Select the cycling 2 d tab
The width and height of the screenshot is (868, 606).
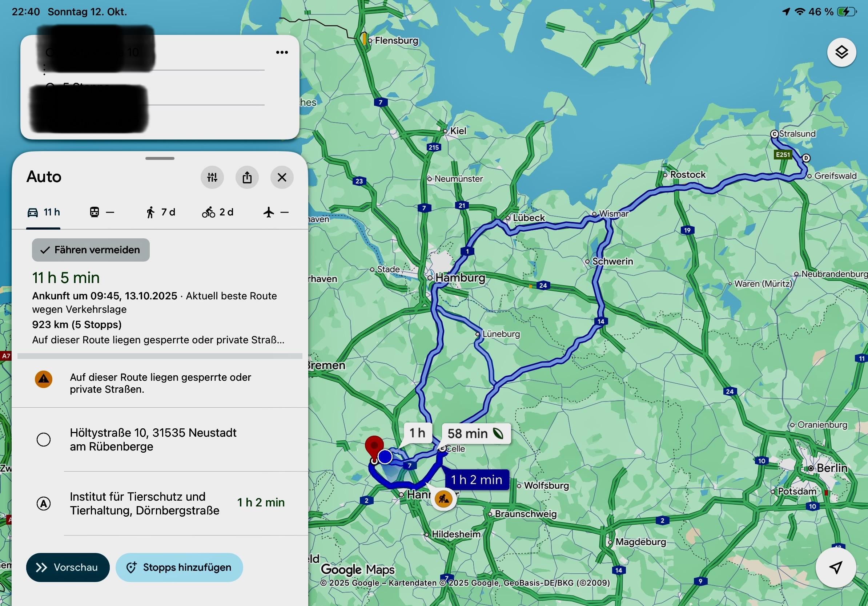(218, 212)
